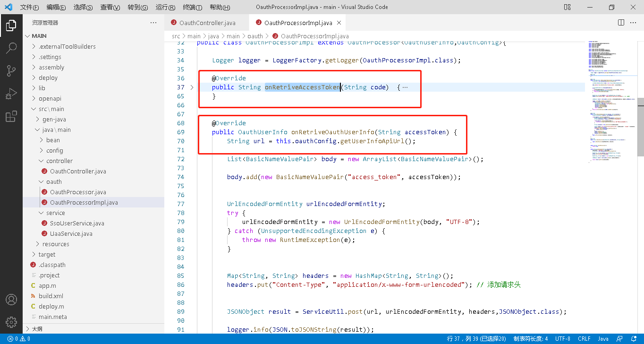The image size is (644, 344).
Task: Open the Manage gear icon
Action: pyautogui.click(x=11, y=322)
